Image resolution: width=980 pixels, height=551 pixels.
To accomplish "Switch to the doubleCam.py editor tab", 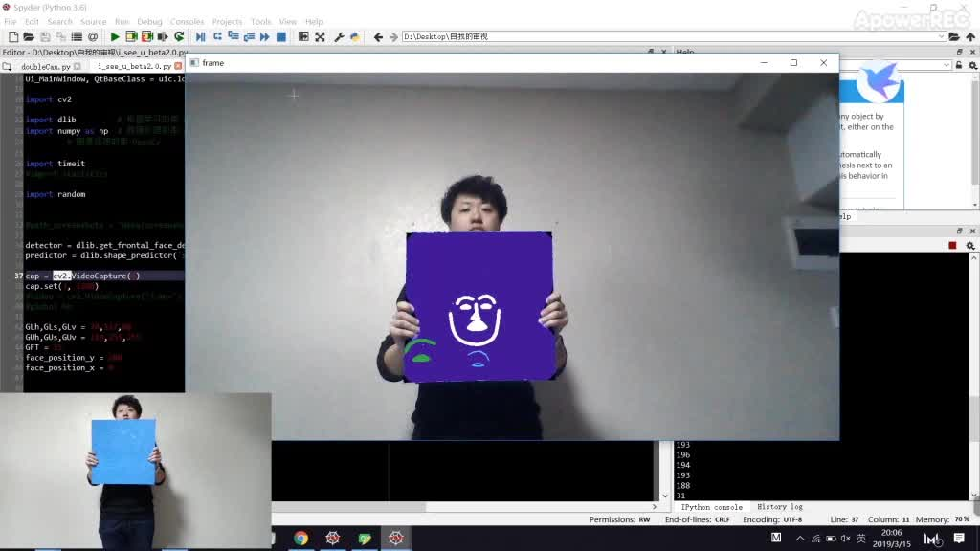I will click(45, 66).
